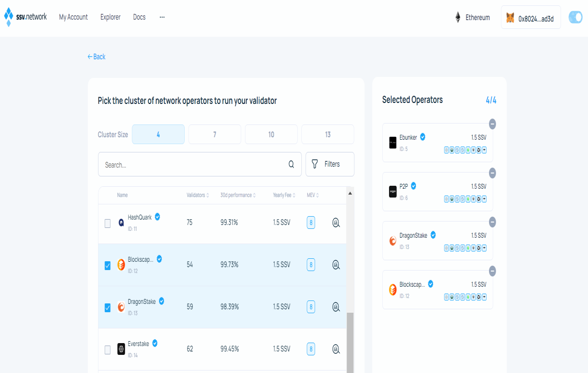Click the operator list scrollbar thumb
588x373 pixels.
tap(350, 343)
